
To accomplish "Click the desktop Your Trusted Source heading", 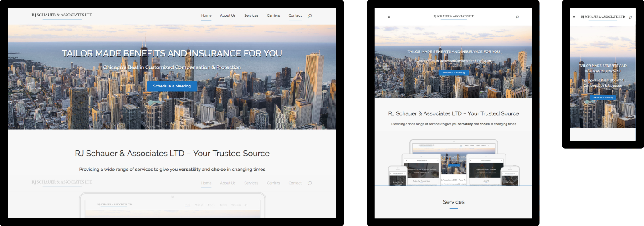I will [x=172, y=154].
